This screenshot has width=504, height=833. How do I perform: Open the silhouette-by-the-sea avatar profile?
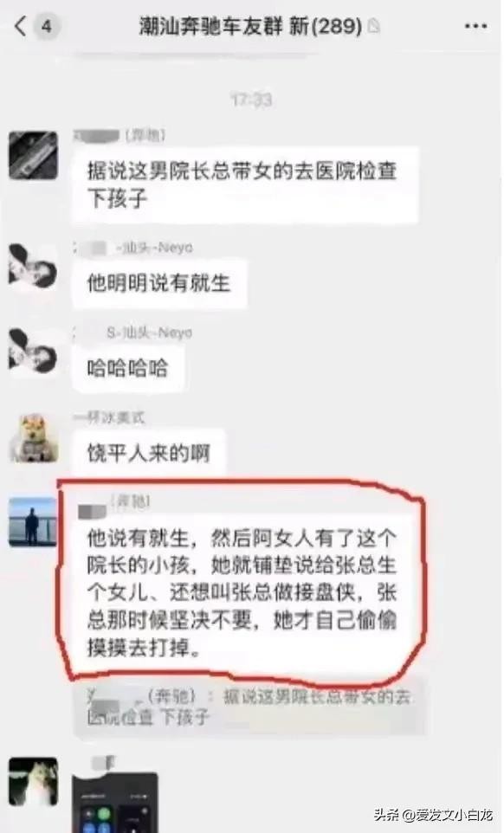[34, 521]
